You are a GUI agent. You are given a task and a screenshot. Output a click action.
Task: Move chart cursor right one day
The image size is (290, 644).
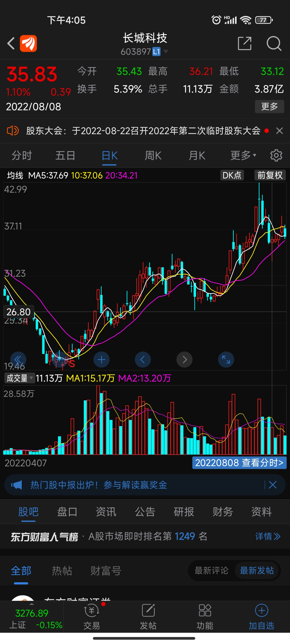184,360
